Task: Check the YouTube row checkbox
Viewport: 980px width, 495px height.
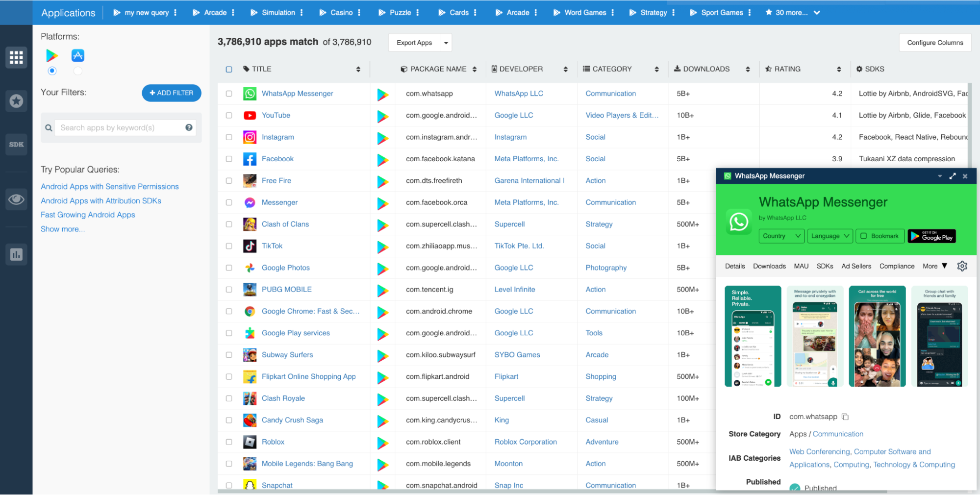Action: (229, 115)
